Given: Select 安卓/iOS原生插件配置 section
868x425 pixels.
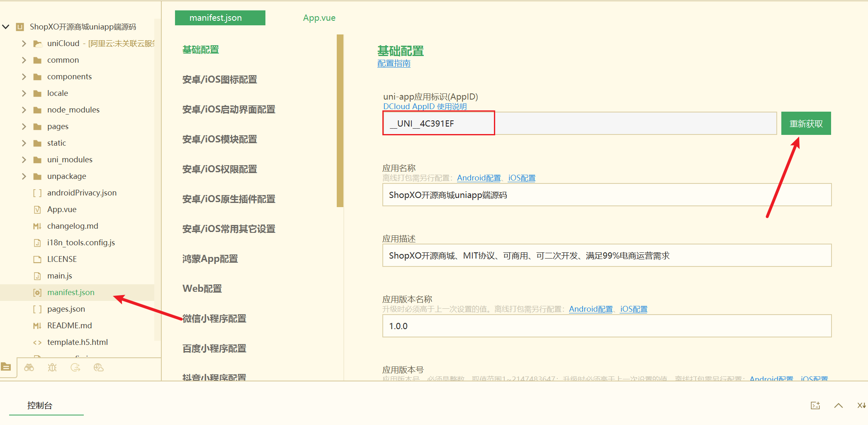Looking at the screenshot, I should click(229, 199).
